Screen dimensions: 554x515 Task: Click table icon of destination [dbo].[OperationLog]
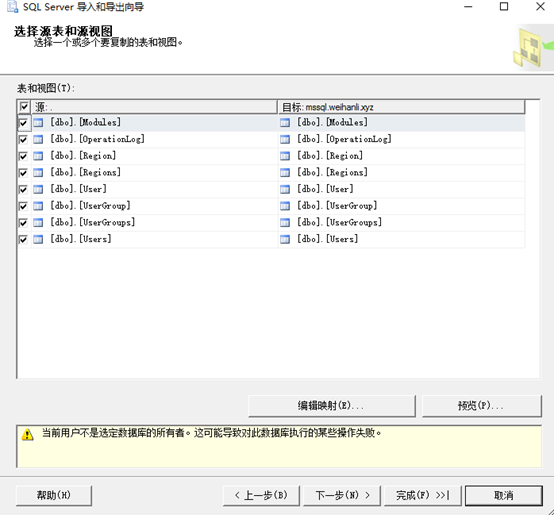285,140
